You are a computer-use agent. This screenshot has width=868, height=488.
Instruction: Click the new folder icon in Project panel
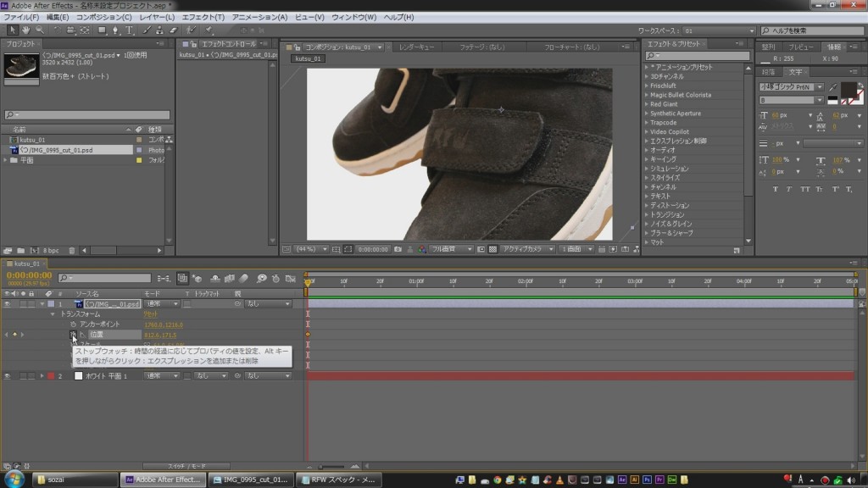pos(20,251)
